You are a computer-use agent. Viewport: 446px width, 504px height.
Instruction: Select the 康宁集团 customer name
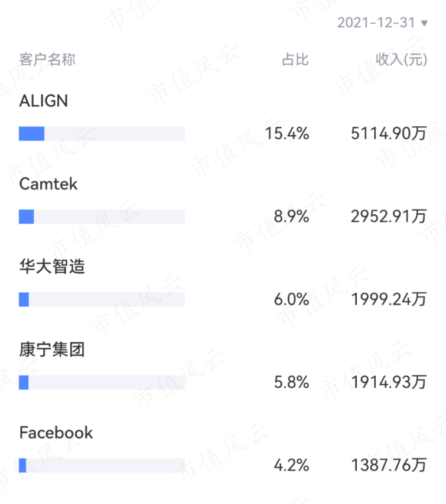click(x=52, y=349)
